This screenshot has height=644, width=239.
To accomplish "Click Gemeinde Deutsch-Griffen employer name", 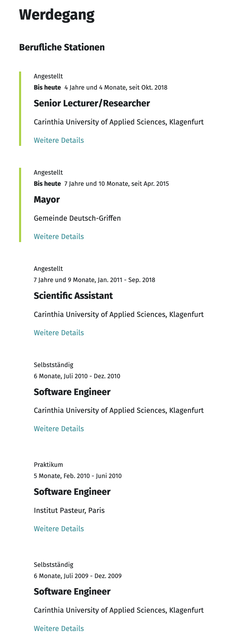I will [77, 218].
